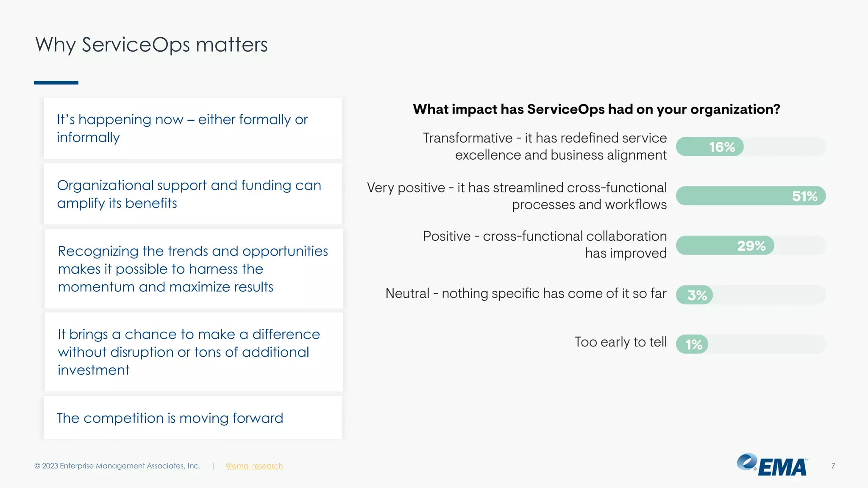The width and height of the screenshot is (868, 488).
Task: Select the "Recognizing the trends and opportunities" box
Action: click(194, 269)
